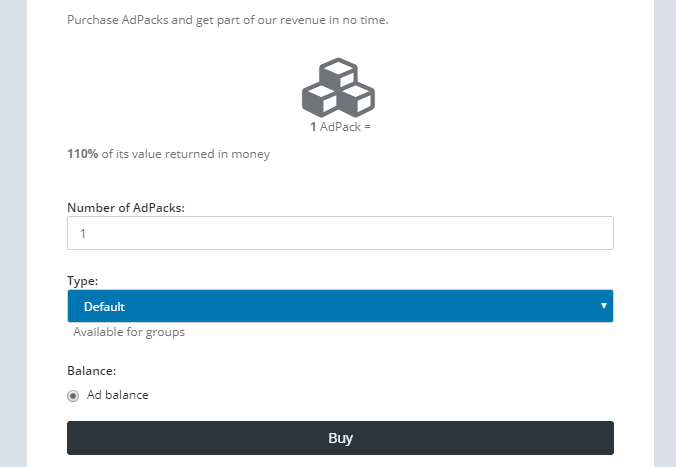This screenshot has height=467, width=676.
Task: Click the "Ad balance" label text
Action: pyautogui.click(x=118, y=395)
